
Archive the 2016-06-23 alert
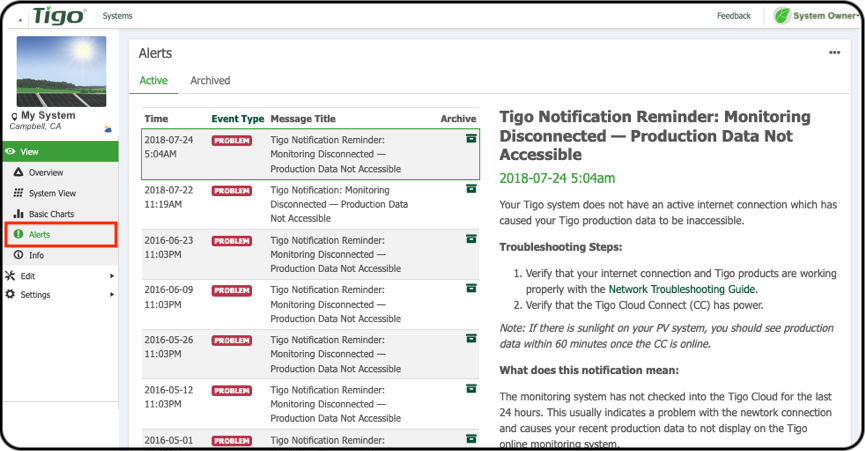[x=471, y=239]
